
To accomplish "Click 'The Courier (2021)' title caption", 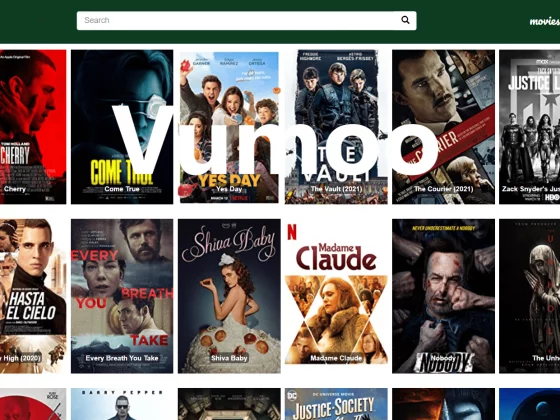I will (443, 189).
